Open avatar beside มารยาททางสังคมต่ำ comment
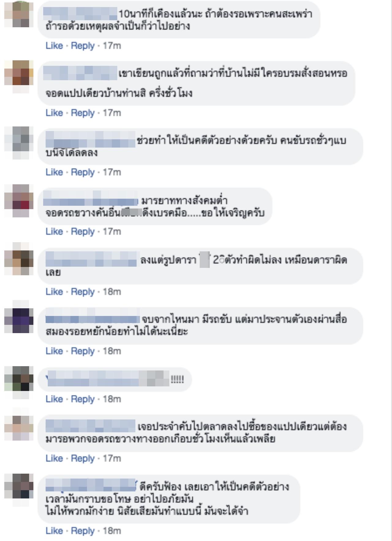392x541 pixels. 19,201
